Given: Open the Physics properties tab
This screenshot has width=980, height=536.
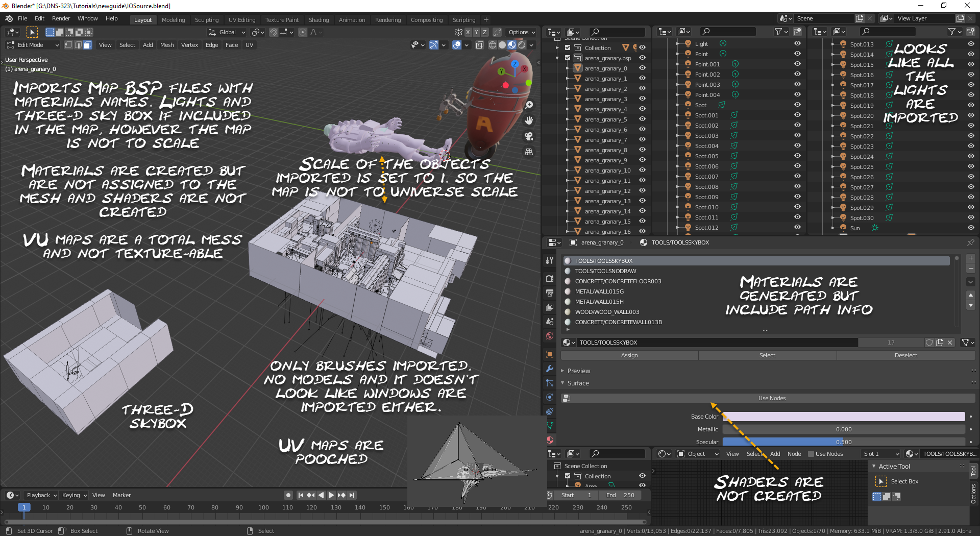Looking at the screenshot, I should point(550,397).
